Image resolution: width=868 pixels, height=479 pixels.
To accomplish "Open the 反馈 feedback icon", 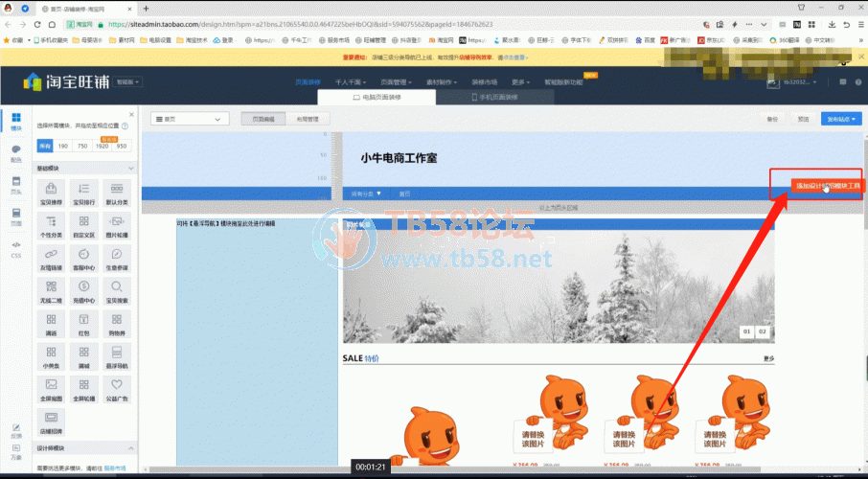I will pyautogui.click(x=16, y=431).
